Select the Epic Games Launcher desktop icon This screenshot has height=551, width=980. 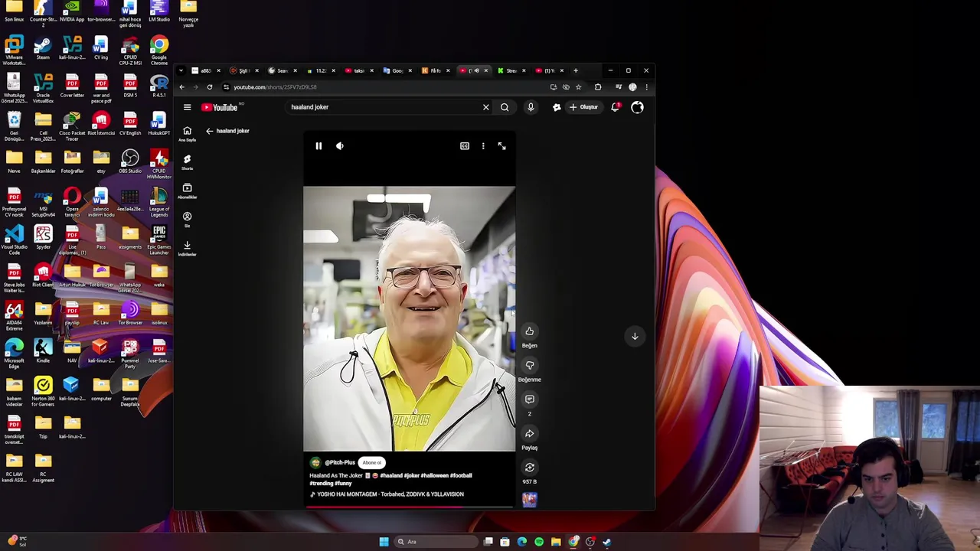[159, 238]
